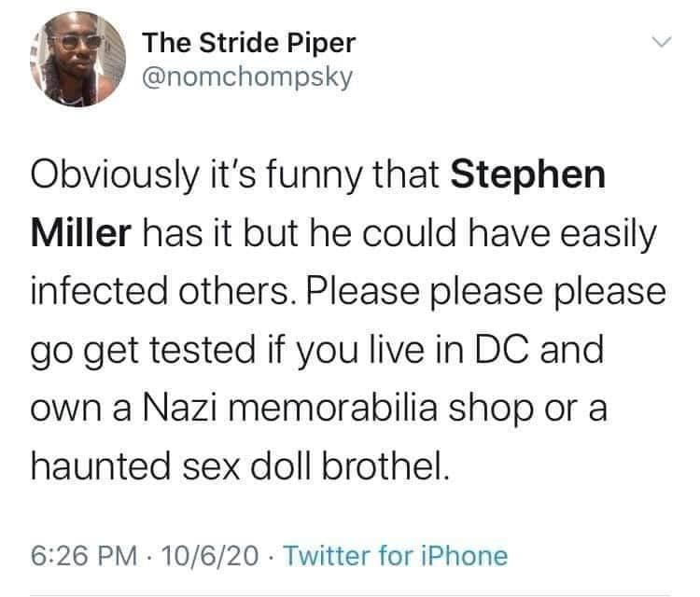Image resolution: width=700 pixels, height=597 pixels.
Task: Open The Stride Piper's profile name
Action: point(248,44)
